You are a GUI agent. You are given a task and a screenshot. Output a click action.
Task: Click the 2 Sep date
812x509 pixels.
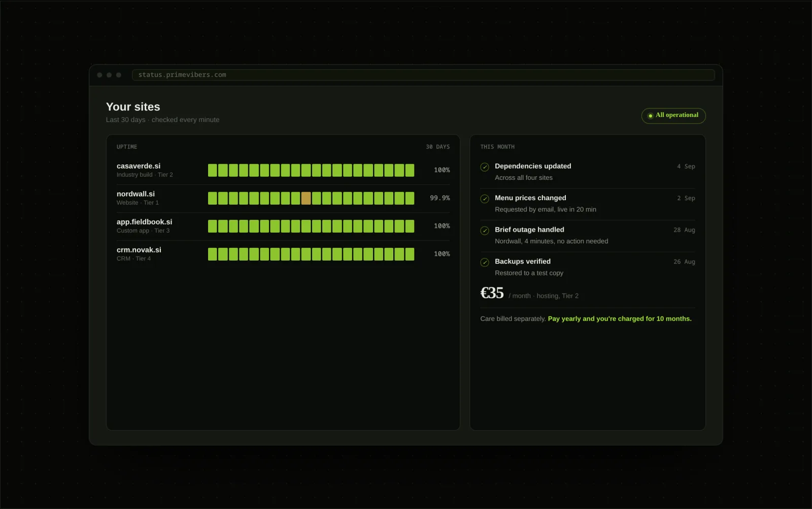pyautogui.click(x=686, y=198)
